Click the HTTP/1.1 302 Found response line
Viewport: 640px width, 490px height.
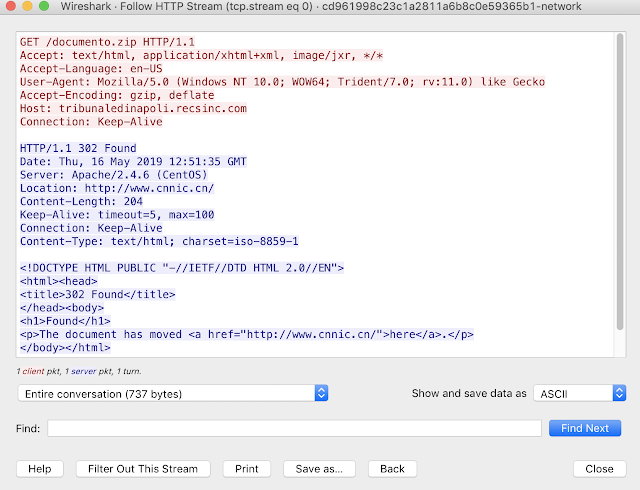point(78,148)
